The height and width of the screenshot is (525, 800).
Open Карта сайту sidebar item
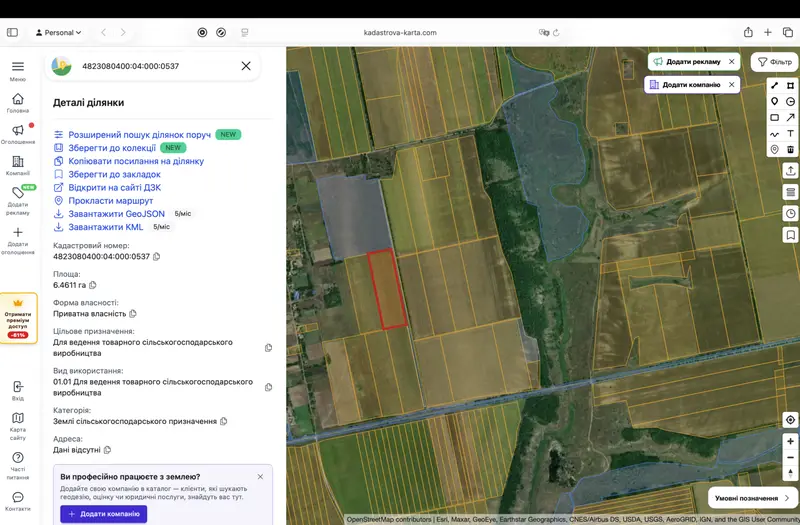(x=18, y=427)
